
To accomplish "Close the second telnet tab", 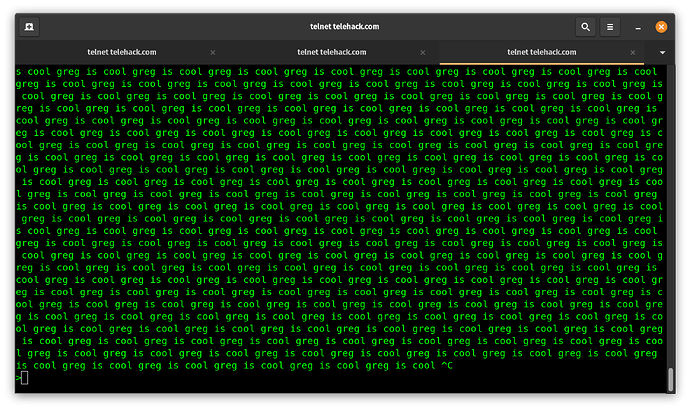I will click(x=423, y=52).
